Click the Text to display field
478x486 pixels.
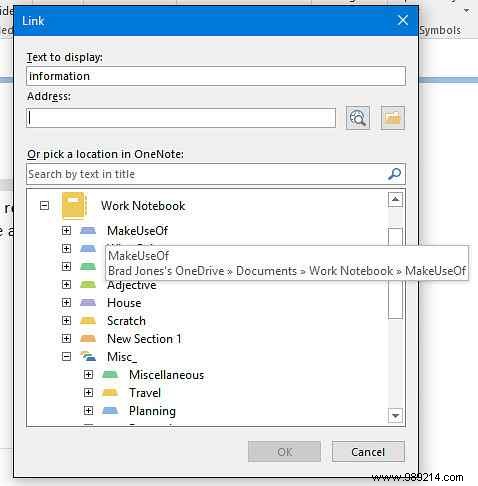[216, 76]
